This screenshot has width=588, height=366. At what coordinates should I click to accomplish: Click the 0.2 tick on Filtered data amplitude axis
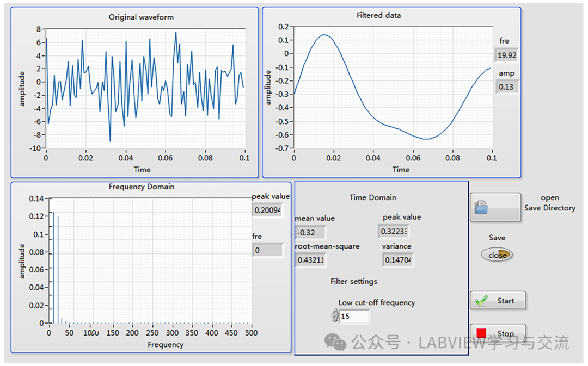(283, 27)
